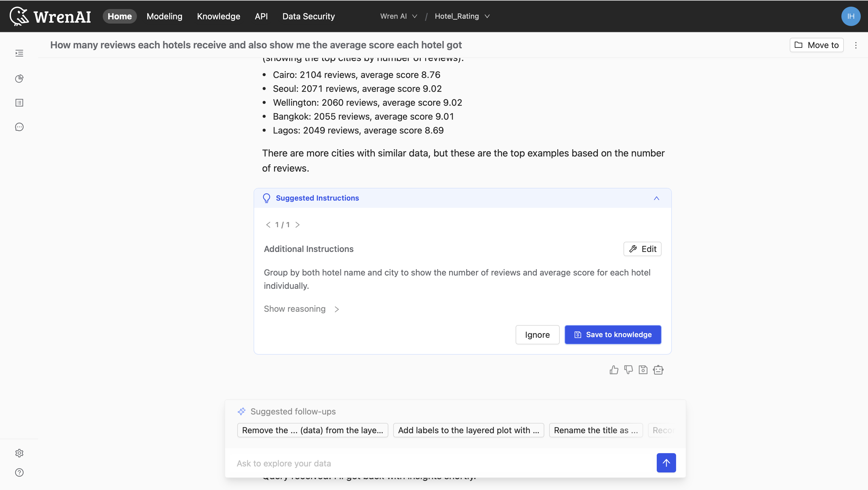Go to the Modeling tab

[x=164, y=16]
